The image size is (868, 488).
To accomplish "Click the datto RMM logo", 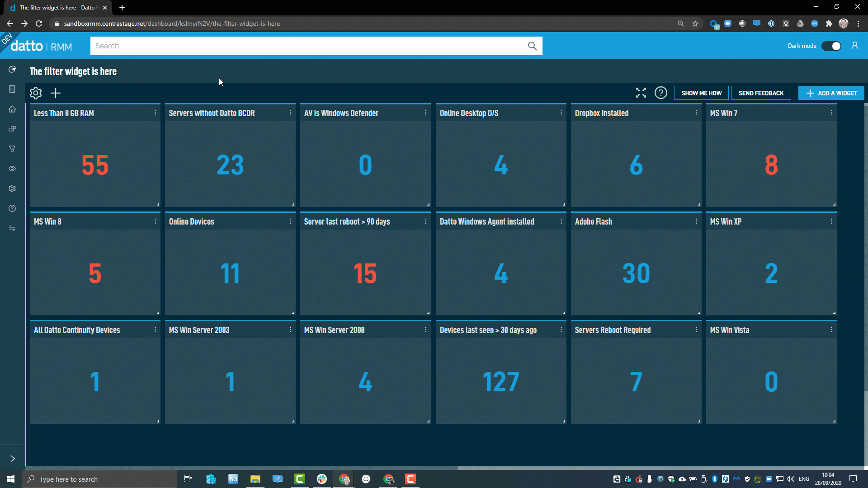I will [x=41, y=46].
